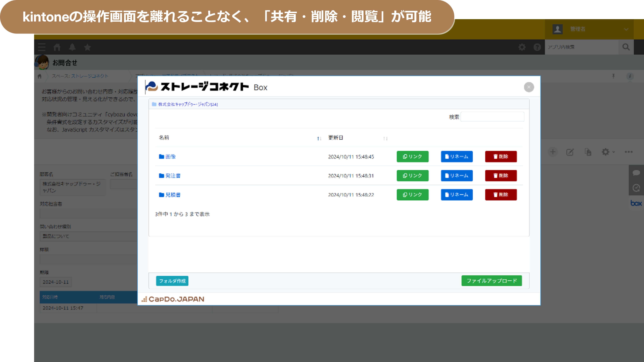Click the pin icon in breadcrumb bar
This screenshot has height=362, width=644.
(613, 76)
